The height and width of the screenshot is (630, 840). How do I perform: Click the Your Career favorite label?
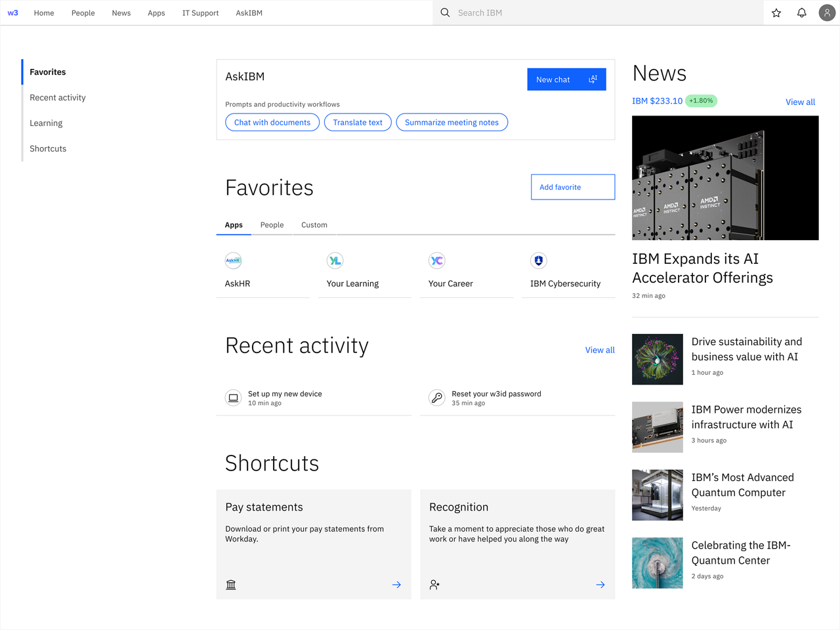coord(451,284)
